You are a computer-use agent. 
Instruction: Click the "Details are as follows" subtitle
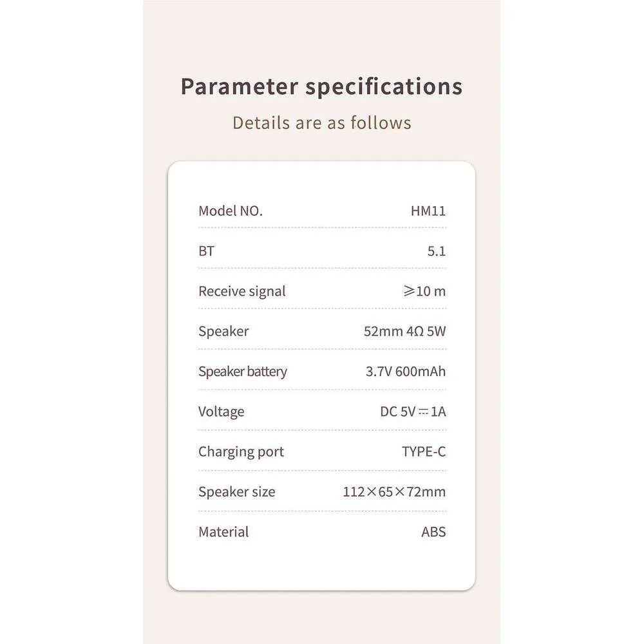321,122
